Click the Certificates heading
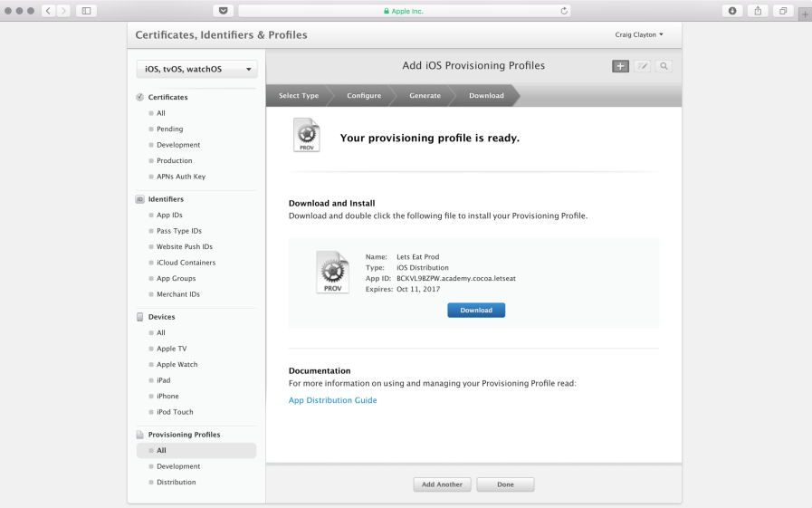The width and height of the screenshot is (812, 508). 167,97
